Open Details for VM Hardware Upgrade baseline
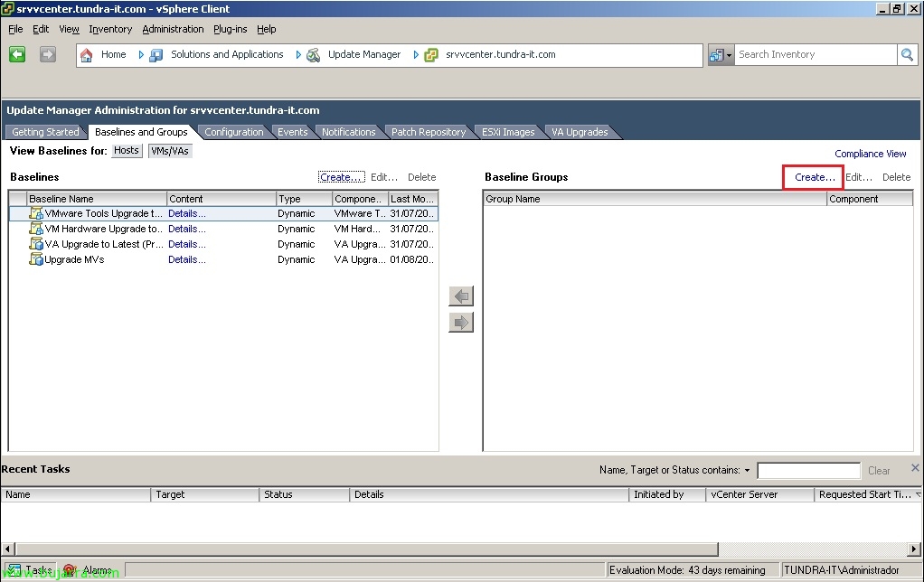The height and width of the screenshot is (582, 924). (x=187, y=229)
